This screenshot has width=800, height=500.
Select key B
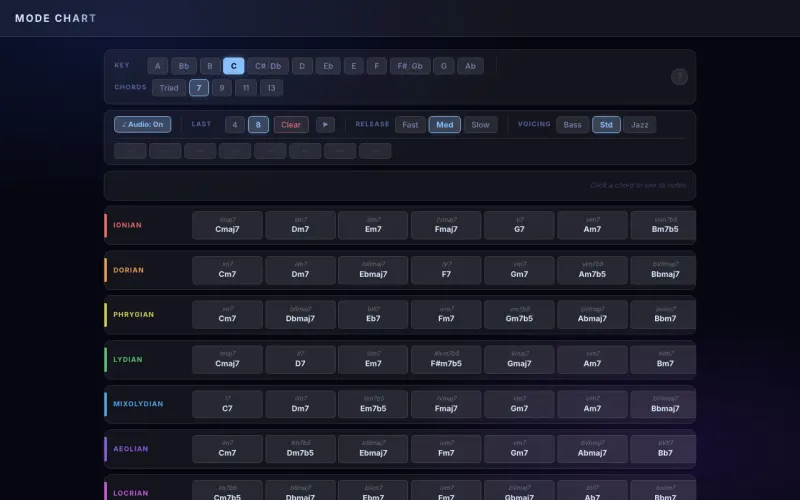[x=210, y=66]
